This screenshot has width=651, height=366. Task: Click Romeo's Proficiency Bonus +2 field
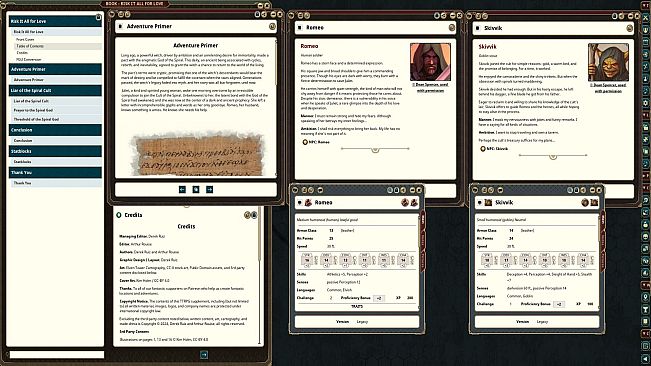point(379,298)
